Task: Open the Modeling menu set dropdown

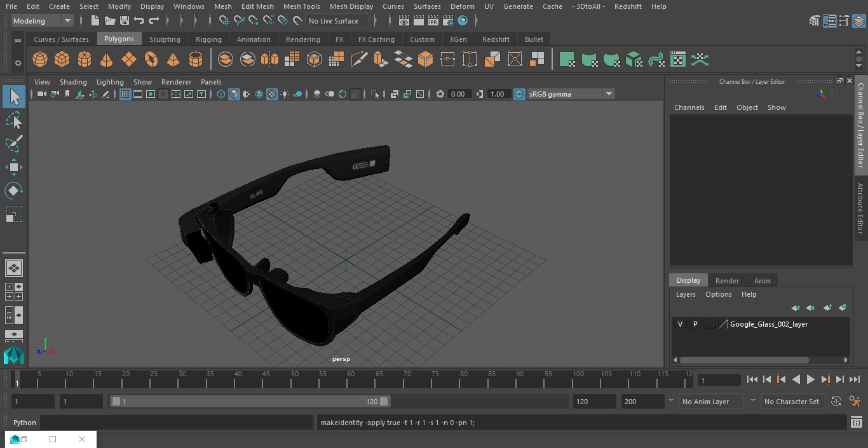Action: point(43,21)
